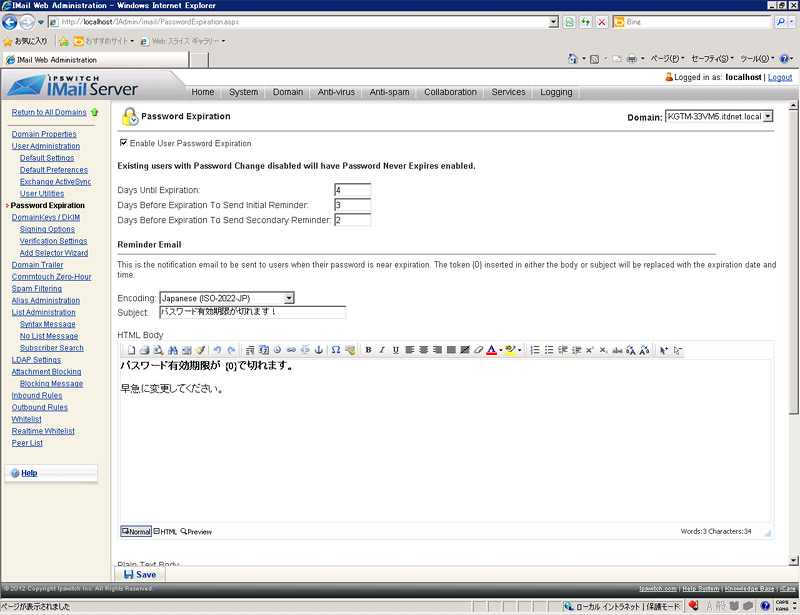Image resolution: width=800 pixels, height=615 pixels.
Task: Click the binoculars Find icon in editor
Action: click(x=172, y=350)
